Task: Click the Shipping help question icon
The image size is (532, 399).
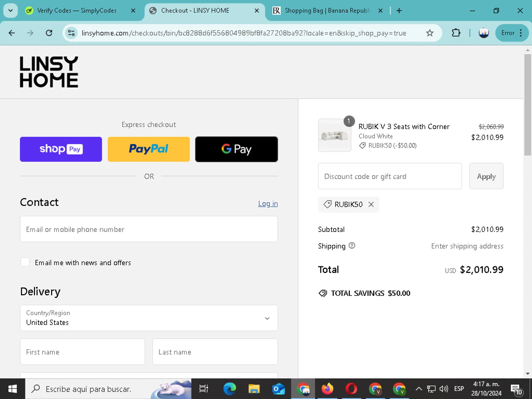Action: 352,245
